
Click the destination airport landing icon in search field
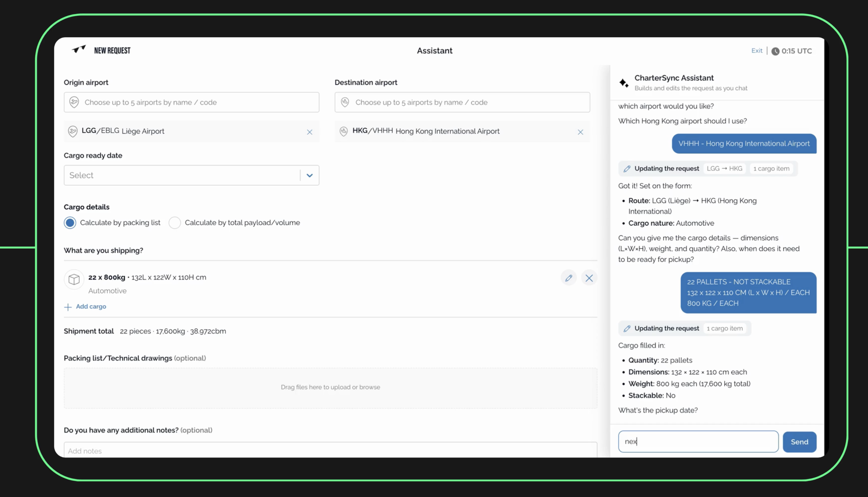pos(345,102)
